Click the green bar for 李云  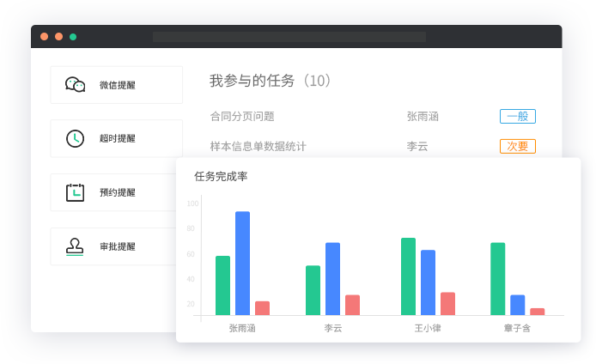[x=313, y=290]
